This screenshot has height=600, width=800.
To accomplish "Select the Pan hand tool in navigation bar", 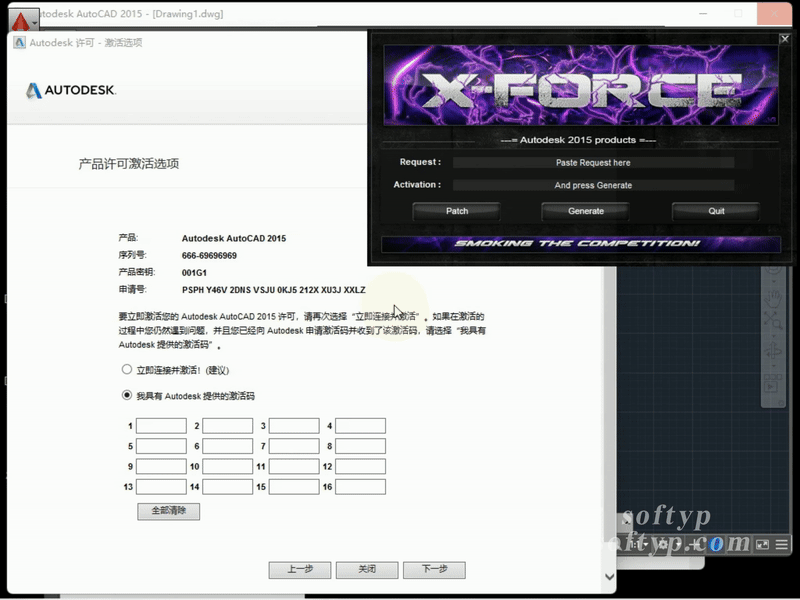I will click(773, 298).
